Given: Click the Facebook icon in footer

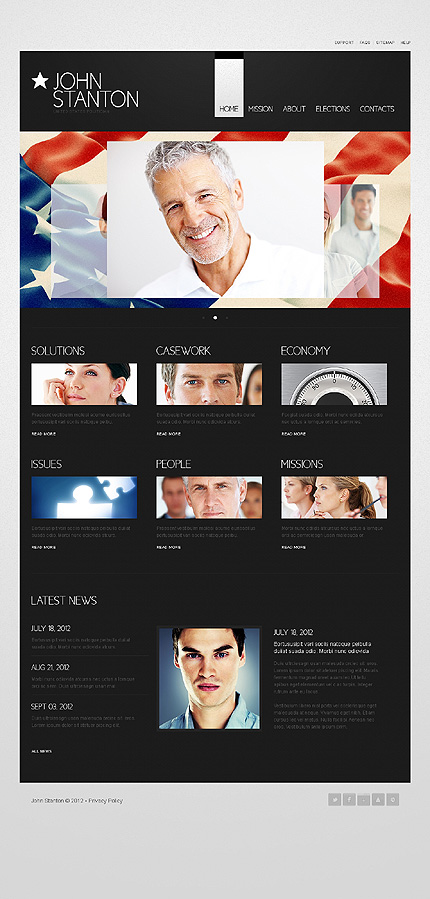Looking at the screenshot, I should 349,799.
